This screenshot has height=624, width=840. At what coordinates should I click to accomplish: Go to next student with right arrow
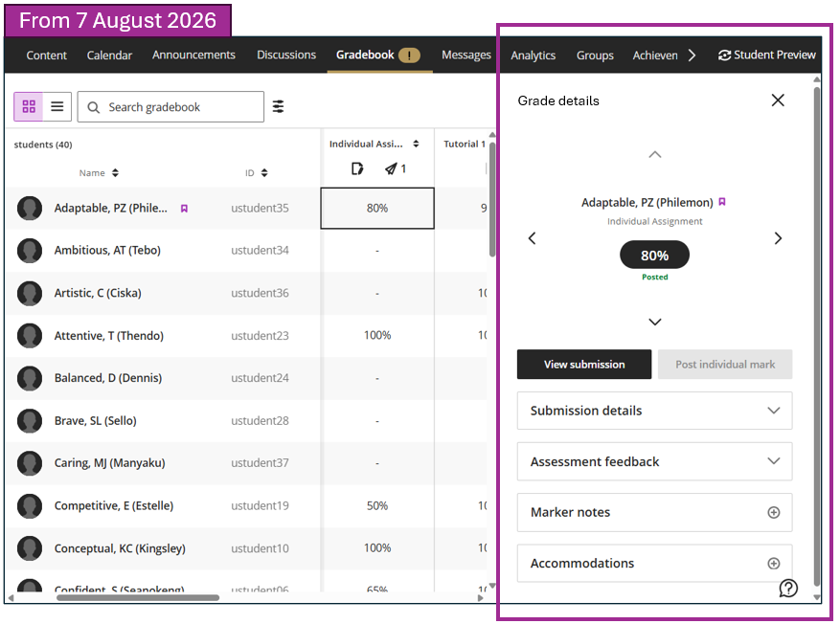(778, 238)
